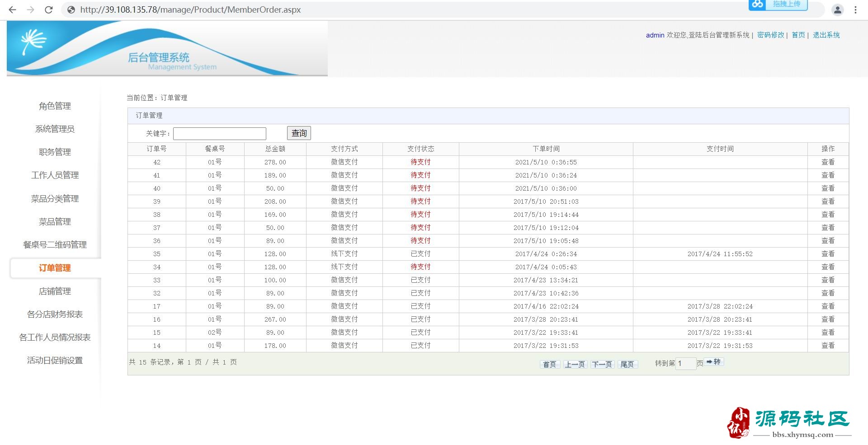
Task: Click the browser forward arrow
Action: [x=30, y=9]
